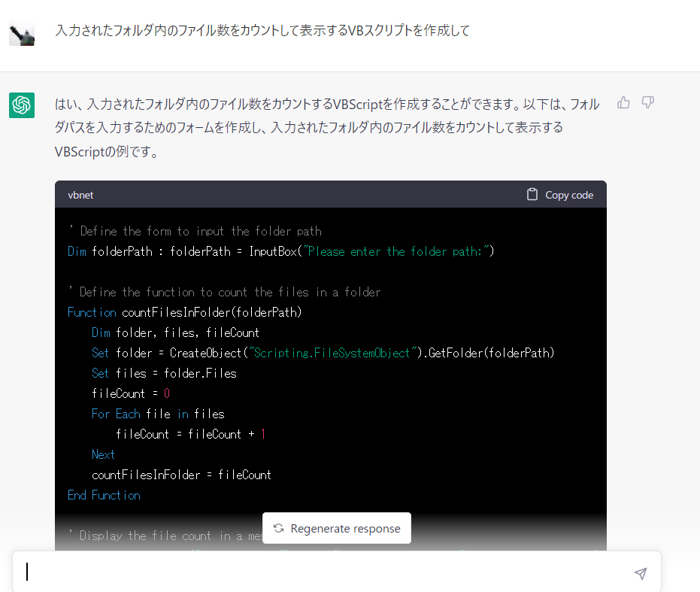This screenshot has height=592, width=700.
Task: Click the thumbs down feedback icon
Action: pyautogui.click(x=648, y=103)
